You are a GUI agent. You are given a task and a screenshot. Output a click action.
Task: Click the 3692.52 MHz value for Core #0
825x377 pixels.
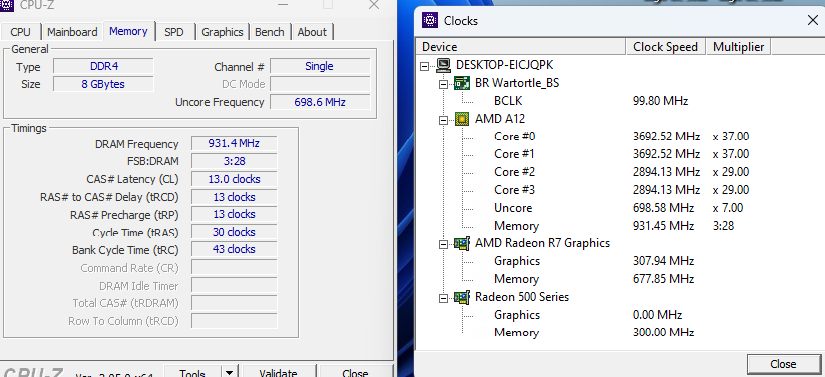(667, 137)
